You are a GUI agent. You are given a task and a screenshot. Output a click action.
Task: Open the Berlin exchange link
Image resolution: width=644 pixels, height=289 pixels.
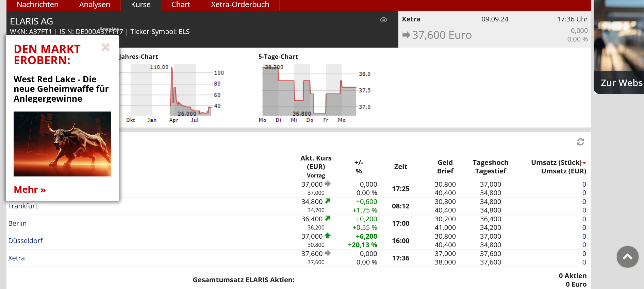(17, 223)
